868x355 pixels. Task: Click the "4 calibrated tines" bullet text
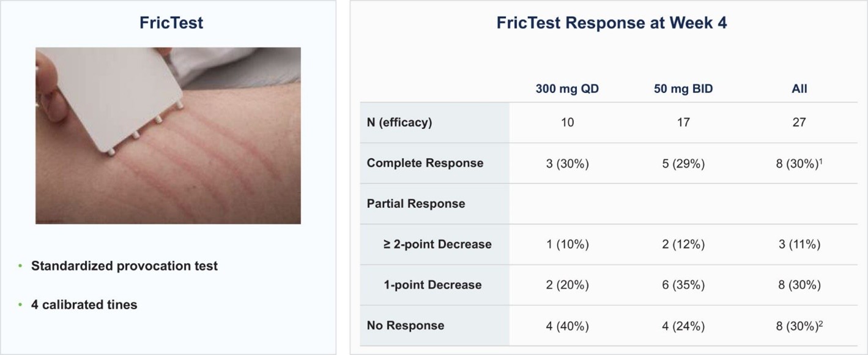coord(84,304)
